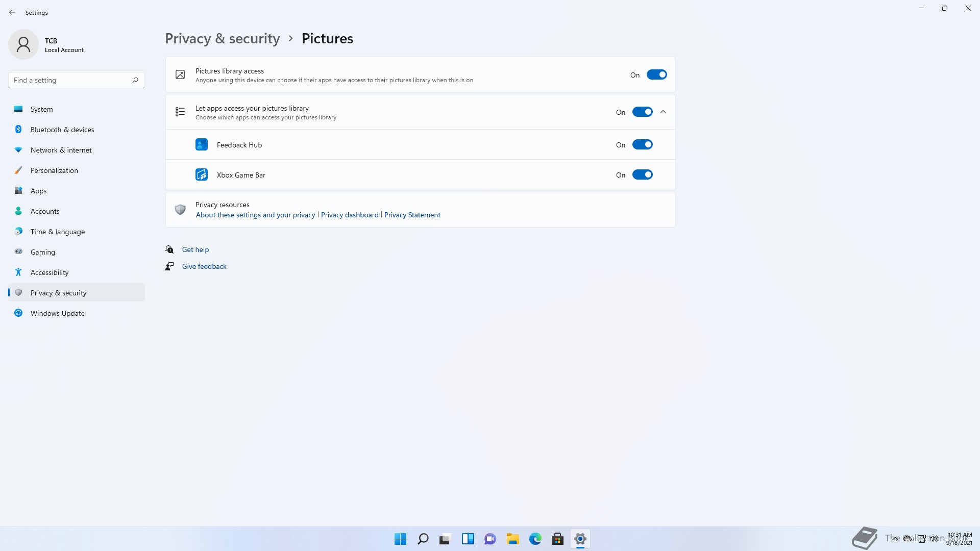Select the Privacy & security shield icon

(x=18, y=292)
